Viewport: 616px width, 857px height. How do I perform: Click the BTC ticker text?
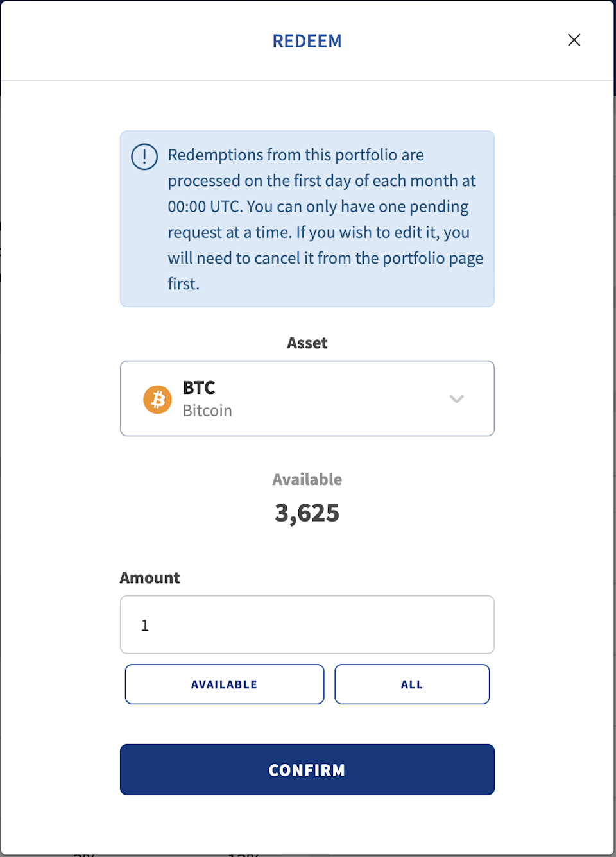point(199,387)
